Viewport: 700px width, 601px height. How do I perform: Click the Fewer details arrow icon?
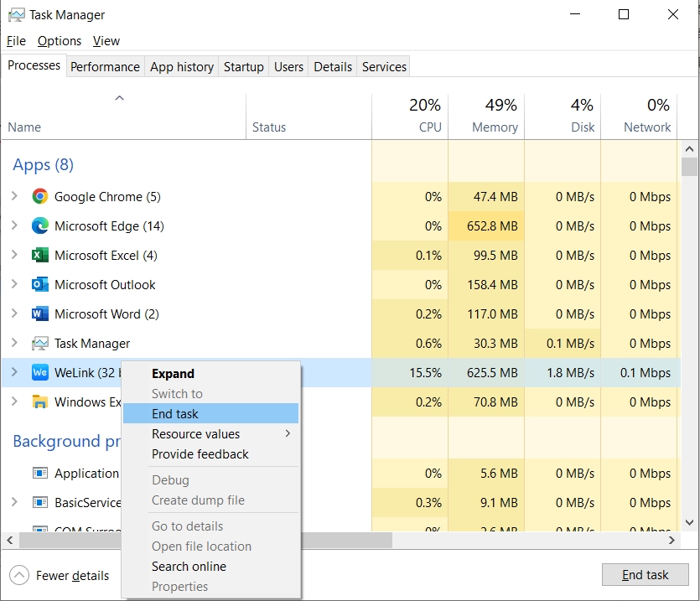18,576
